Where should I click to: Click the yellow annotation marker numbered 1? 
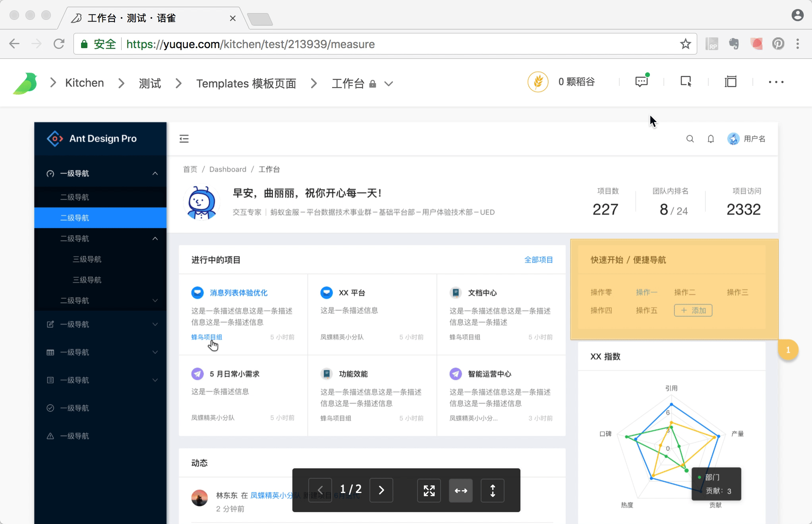pyautogui.click(x=788, y=350)
